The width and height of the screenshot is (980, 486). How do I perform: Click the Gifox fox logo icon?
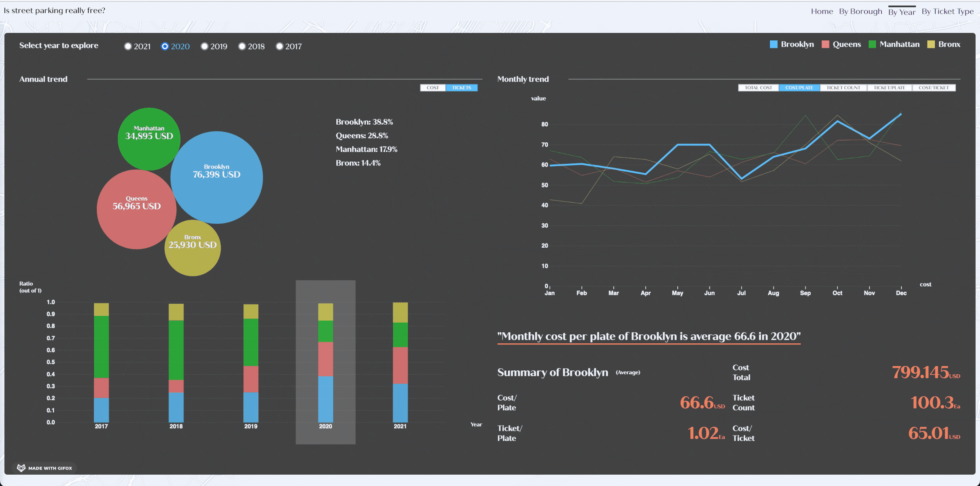21,468
